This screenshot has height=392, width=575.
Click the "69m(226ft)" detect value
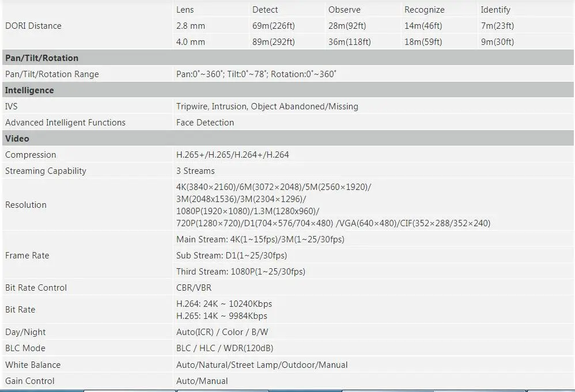[274, 26]
